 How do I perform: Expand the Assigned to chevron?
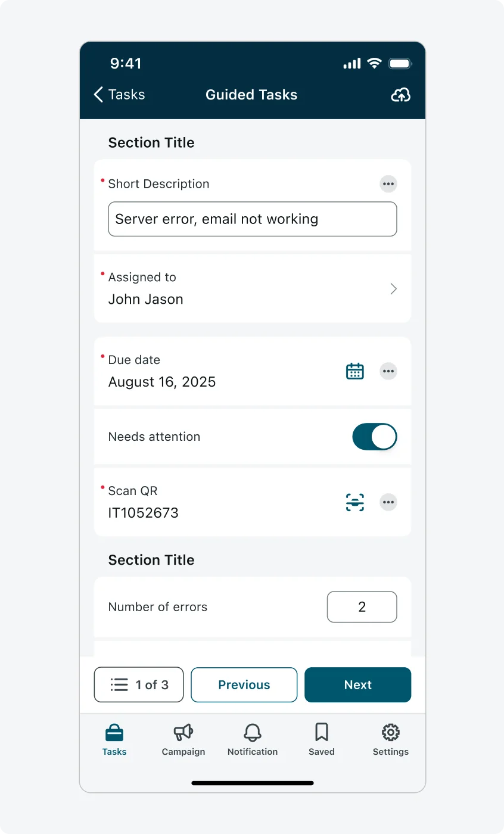(x=393, y=288)
